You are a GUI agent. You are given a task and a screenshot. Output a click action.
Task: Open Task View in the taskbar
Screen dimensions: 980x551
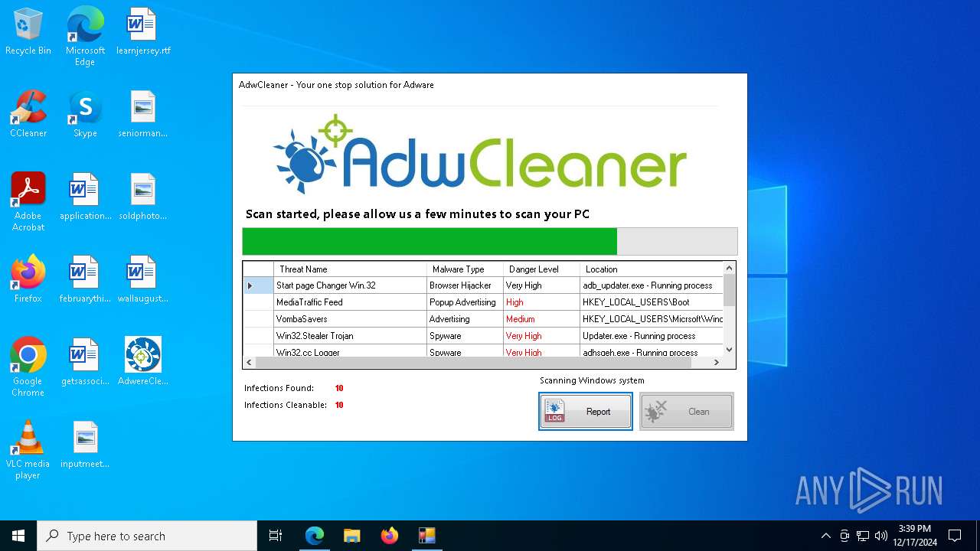(x=276, y=536)
